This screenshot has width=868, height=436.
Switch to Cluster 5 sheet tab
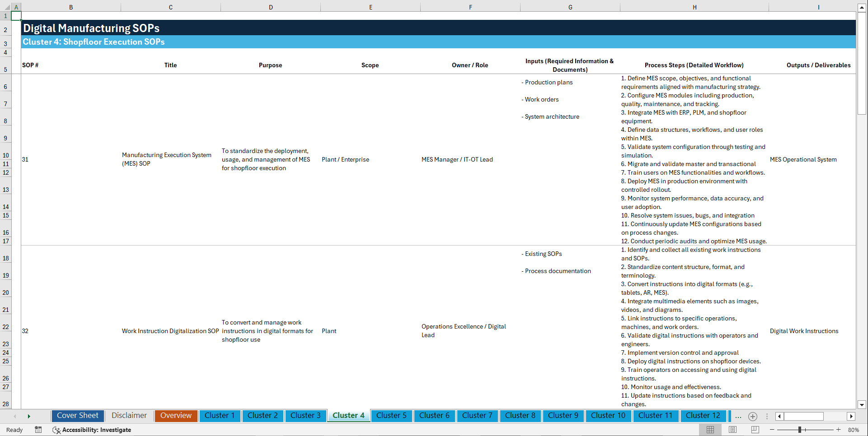click(x=391, y=416)
